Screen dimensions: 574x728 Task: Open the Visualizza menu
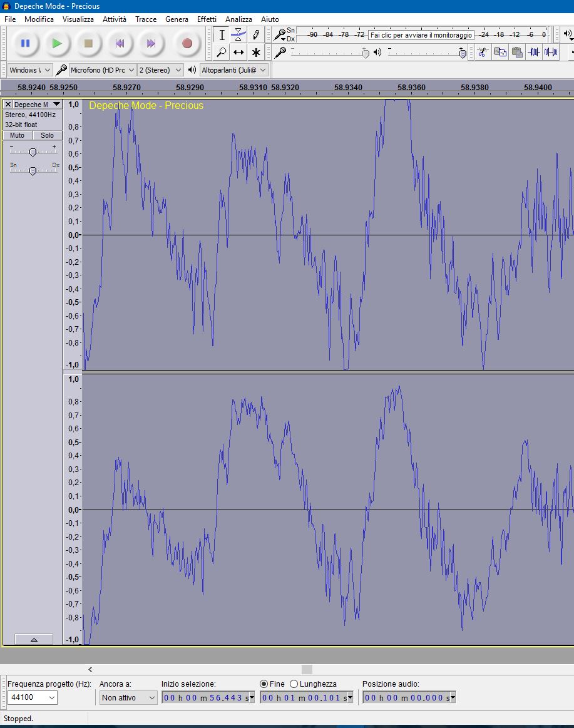click(78, 19)
